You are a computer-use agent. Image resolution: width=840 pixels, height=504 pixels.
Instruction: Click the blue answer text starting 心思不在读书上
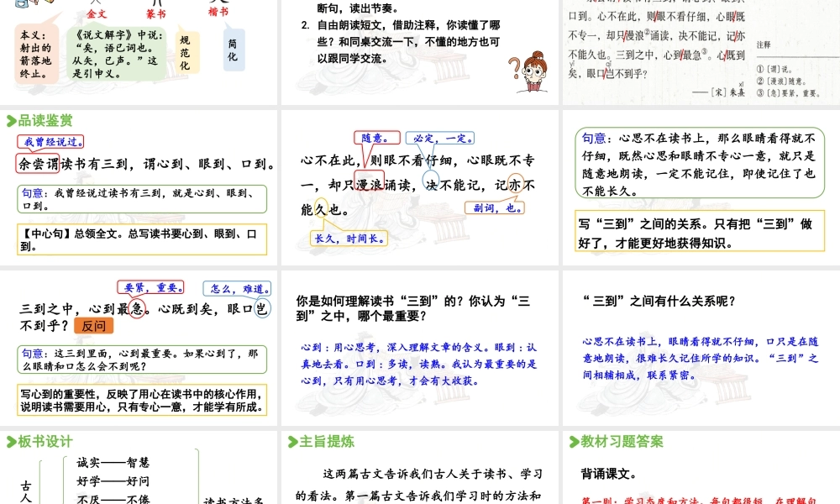tap(701, 359)
